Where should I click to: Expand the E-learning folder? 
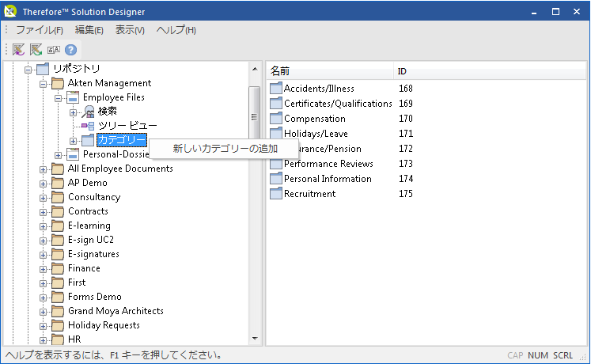pos(43,226)
